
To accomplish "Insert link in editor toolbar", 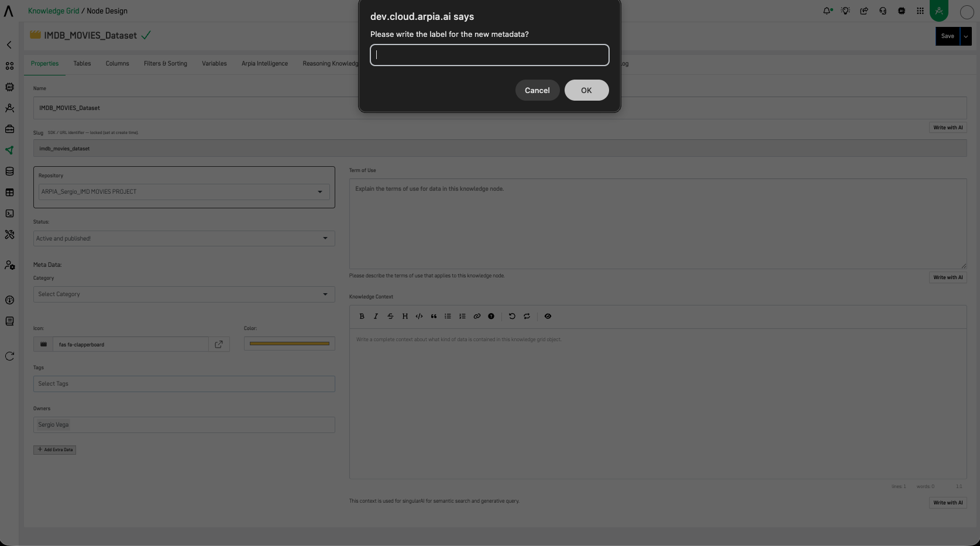I will tap(477, 316).
